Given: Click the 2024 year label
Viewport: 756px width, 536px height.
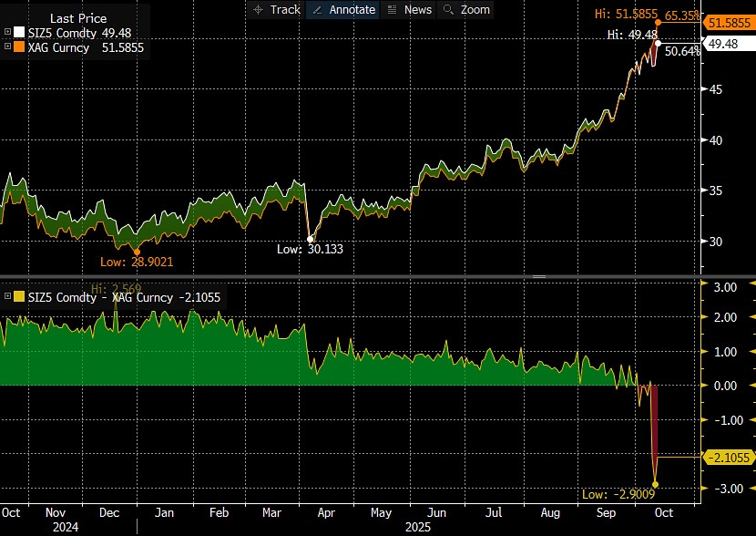Looking at the screenshot, I should point(66,527).
